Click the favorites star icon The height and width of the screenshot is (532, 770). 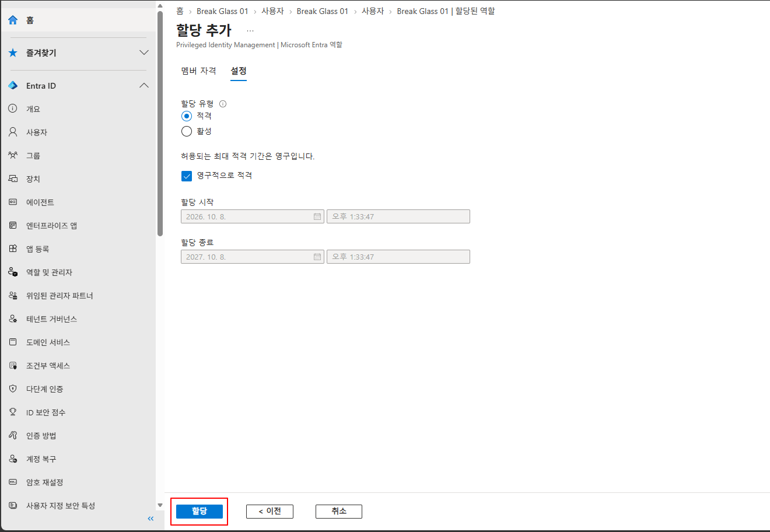point(13,53)
